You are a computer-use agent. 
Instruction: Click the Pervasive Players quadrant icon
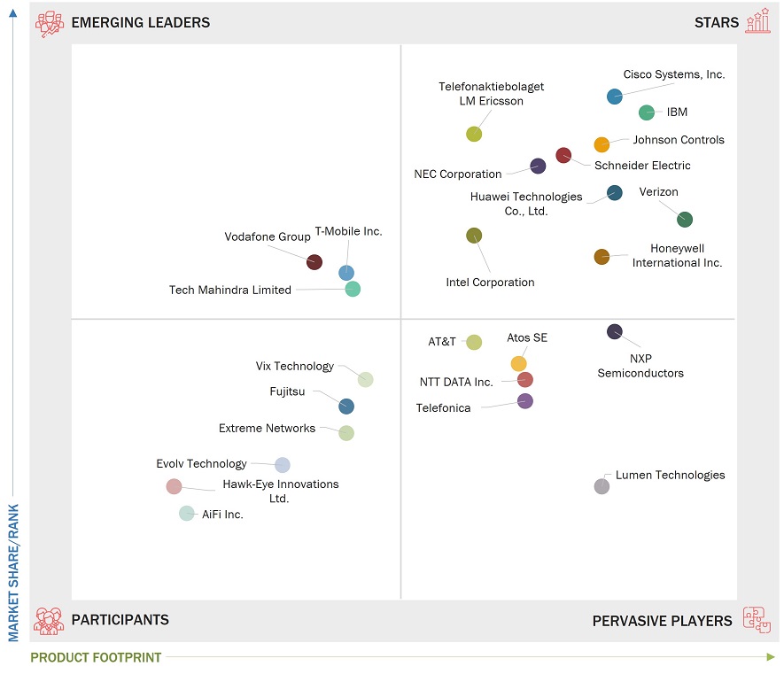tap(757, 620)
